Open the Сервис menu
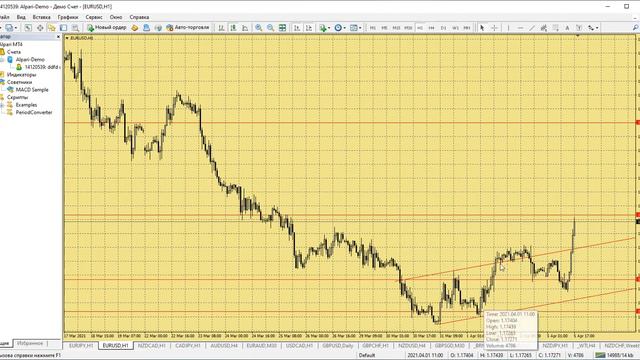 coord(94,17)
